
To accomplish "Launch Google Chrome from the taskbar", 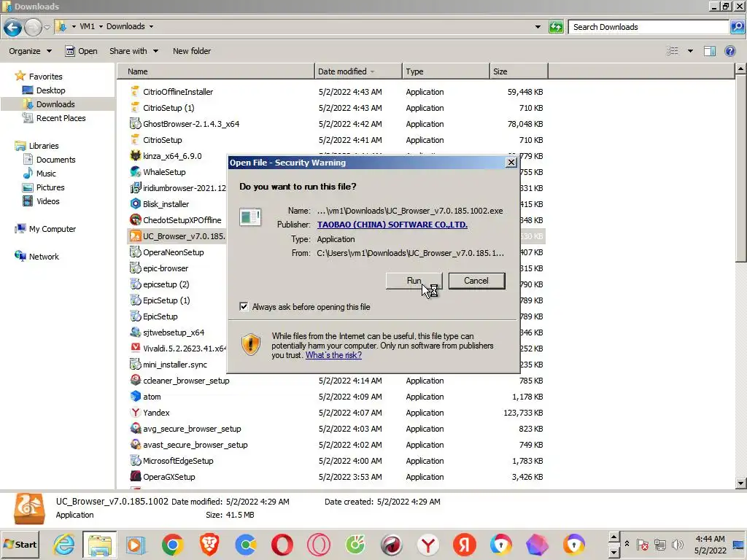I will pyautogui.click(x=172, y=545).
